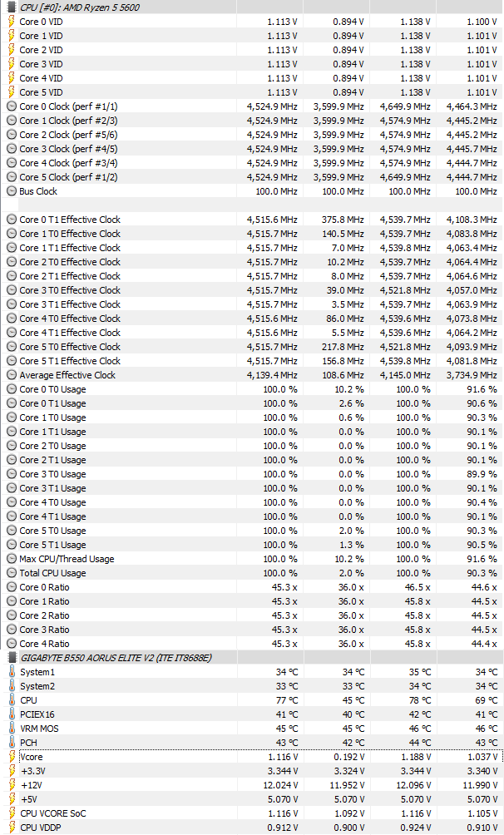This screenshot has width=504, height=835.
Task: Select the CPU [#0]: AMD Ryzen 5 5600 header
Action: (x=79, y=7)
